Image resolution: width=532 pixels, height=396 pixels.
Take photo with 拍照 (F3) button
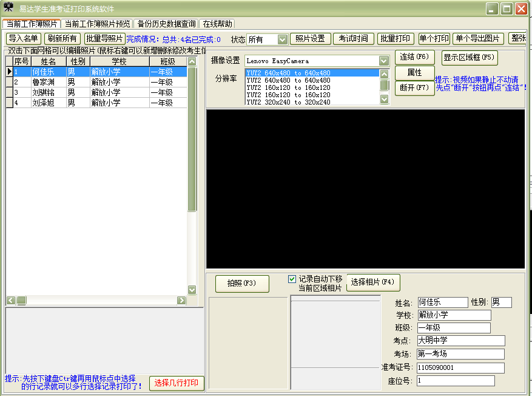tap(242, 284)
